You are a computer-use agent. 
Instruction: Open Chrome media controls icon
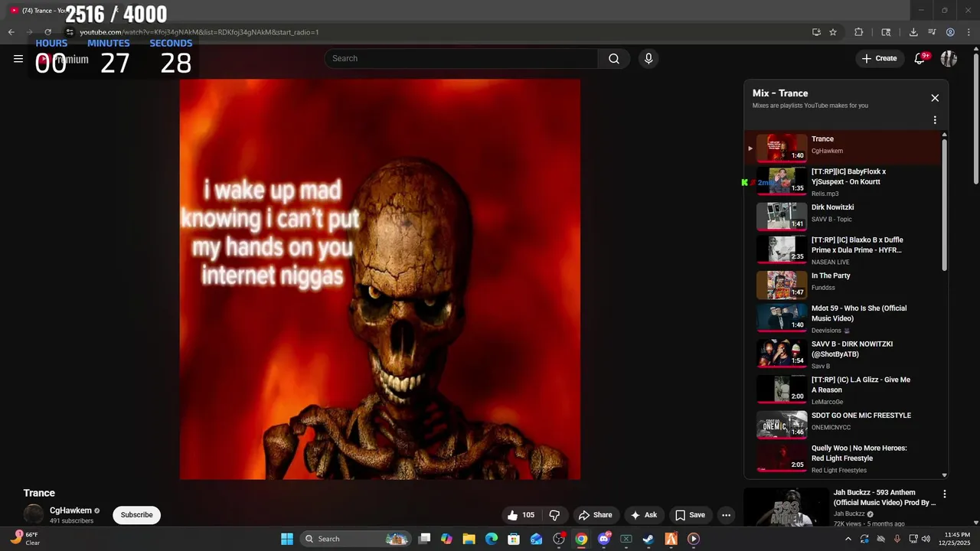coord(932,32)
